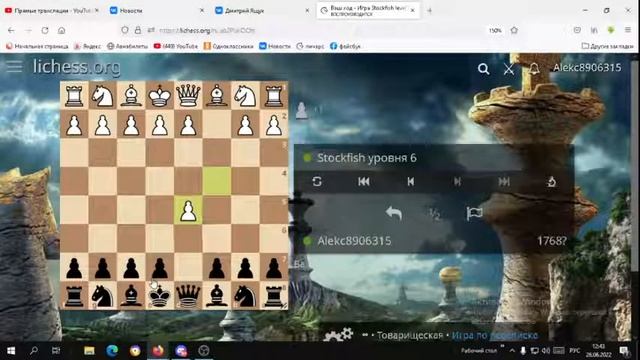Viewport: 640px width, 360px height.
Task: Open the lichess hamburger menu
Action: pyautogui.click(x=14, y=66)
